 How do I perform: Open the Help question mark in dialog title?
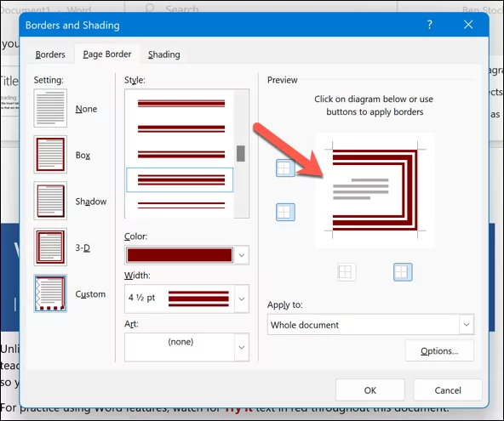click(430, 25)
